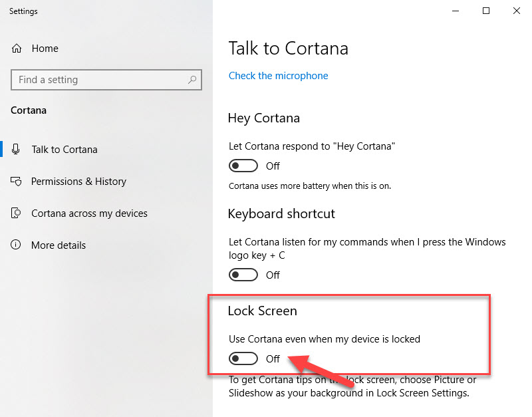Screen dimensions: 532x417
Task: Open Permissions & History page
Action: click(x=78, y=182)
